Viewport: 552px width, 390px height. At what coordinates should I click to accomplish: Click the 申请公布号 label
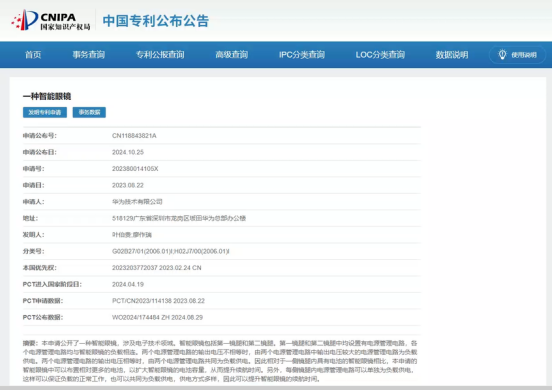pos(40,136)
